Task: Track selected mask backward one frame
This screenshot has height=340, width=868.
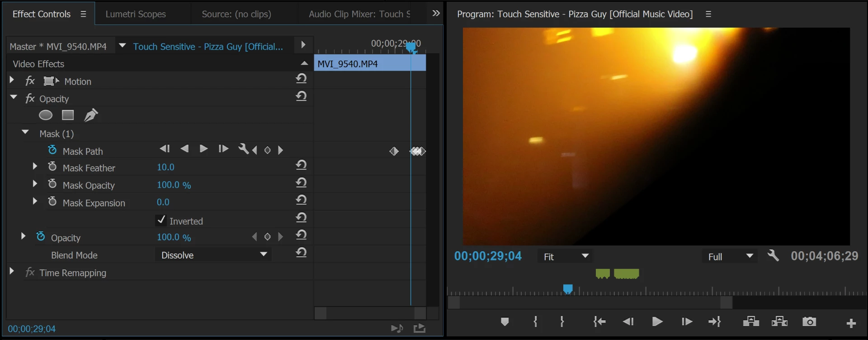Action: pos(165,148)
